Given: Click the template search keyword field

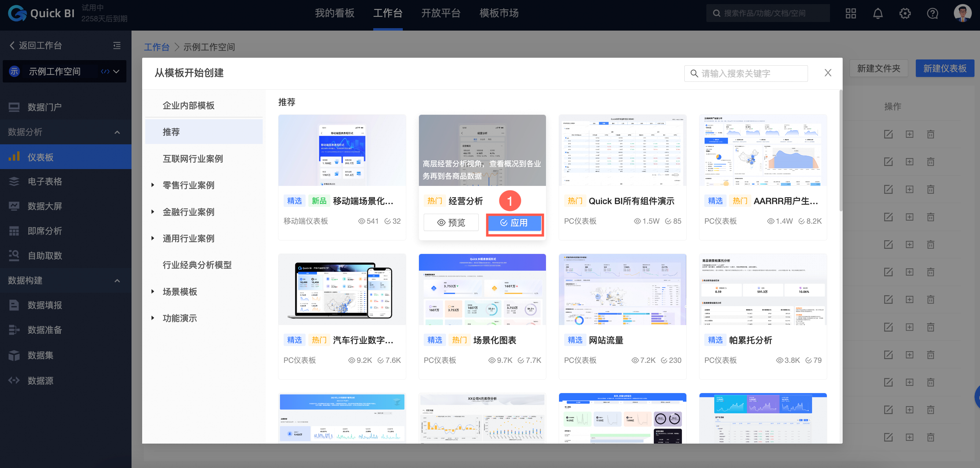Looking at the screenshot, I should click(x=746, y=73).
